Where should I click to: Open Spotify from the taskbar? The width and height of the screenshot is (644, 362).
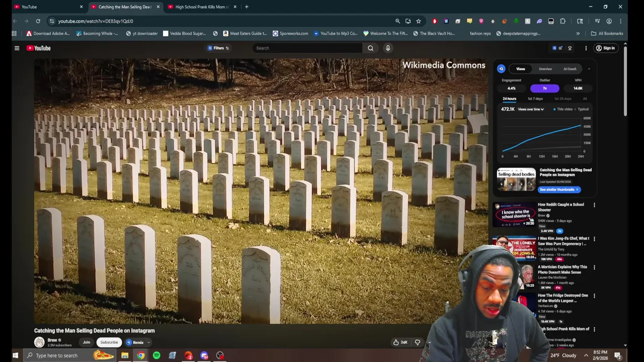pyautogui.click(x=156, y=355)
